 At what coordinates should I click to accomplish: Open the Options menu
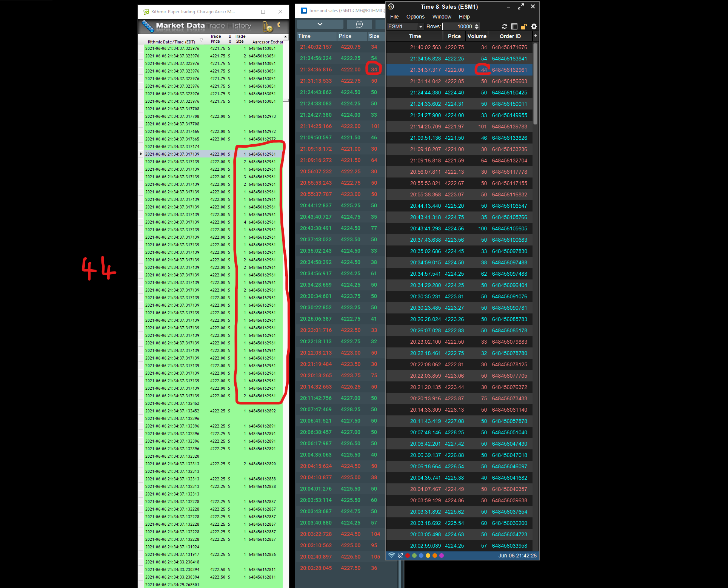(x=415, y=17)
